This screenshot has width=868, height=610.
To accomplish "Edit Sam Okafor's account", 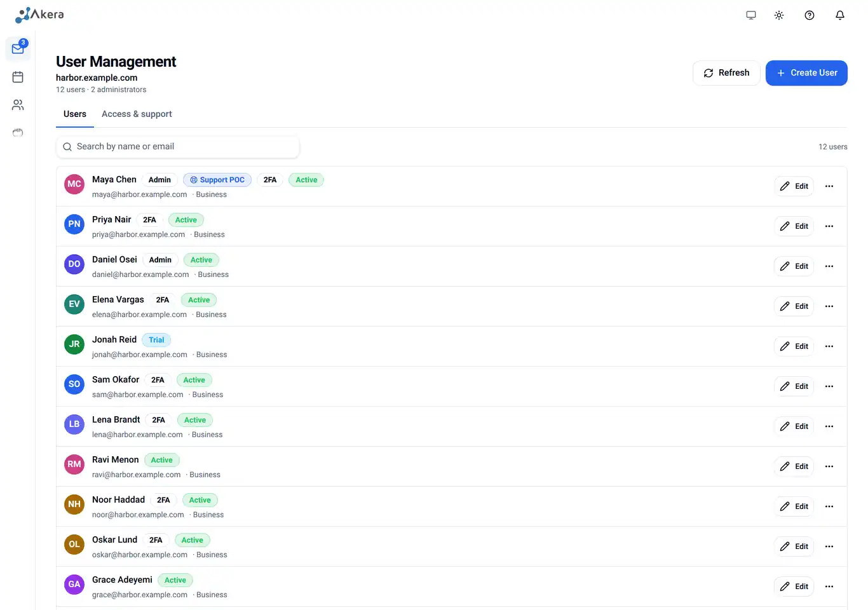I will (794, 386).
